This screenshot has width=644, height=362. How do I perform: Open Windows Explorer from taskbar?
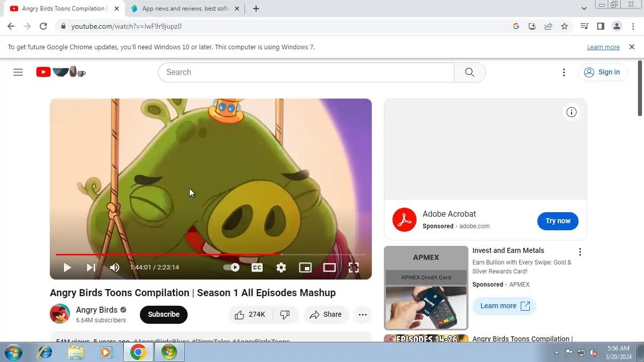point(76,352)
